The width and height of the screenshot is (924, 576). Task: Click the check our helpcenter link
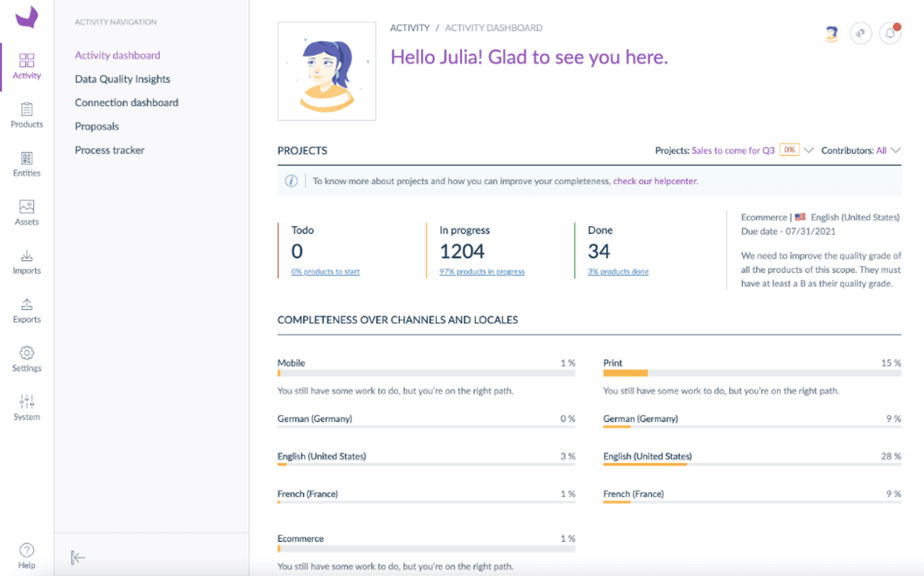[x=654, y=181]
